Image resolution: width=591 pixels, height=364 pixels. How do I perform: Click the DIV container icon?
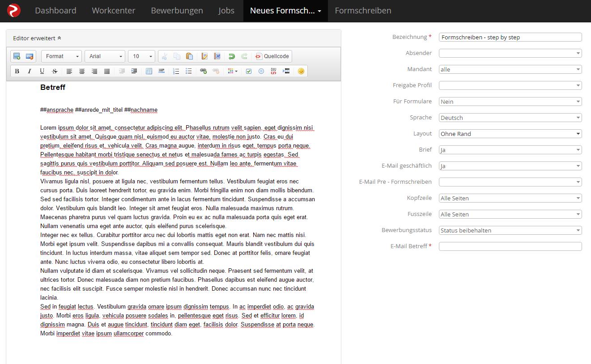tap(274, 71)
